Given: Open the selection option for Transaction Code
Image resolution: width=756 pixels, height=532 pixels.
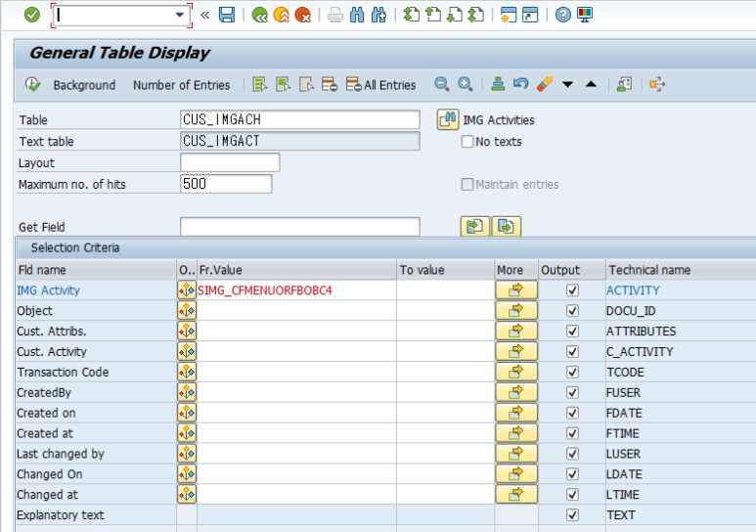Looking at the screenshot, I should pyautogui.click(x=187, y=372).
